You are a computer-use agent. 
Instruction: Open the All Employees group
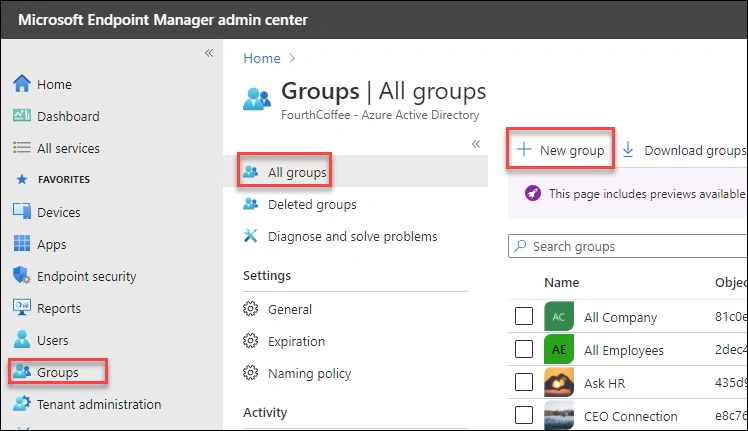coord(623,350)
